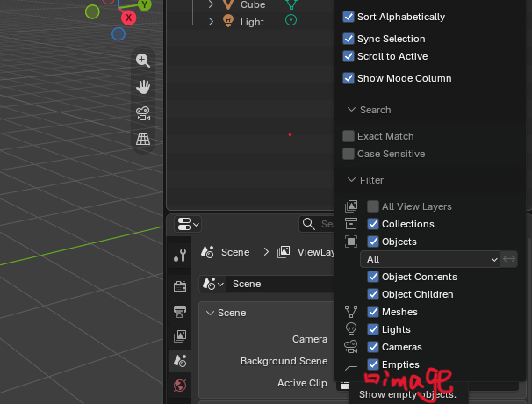
Task: Uncheck Show Mode Column
Action: [x=349, y=78]
